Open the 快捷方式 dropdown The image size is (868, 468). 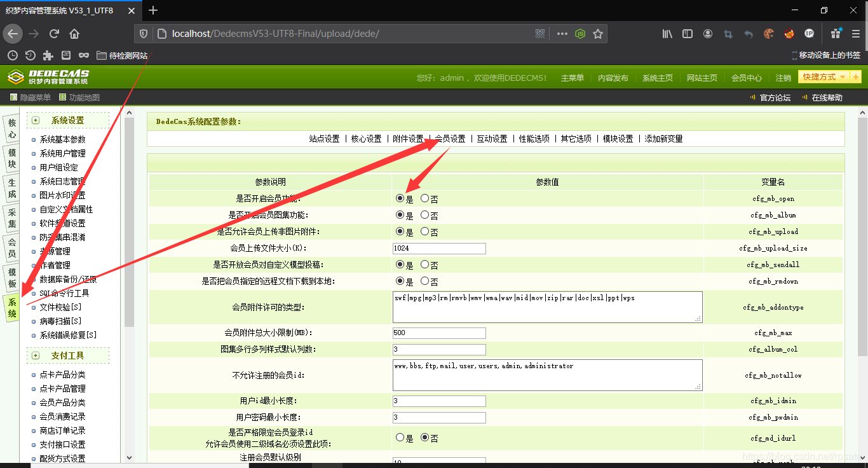click(x=824, y=77)
